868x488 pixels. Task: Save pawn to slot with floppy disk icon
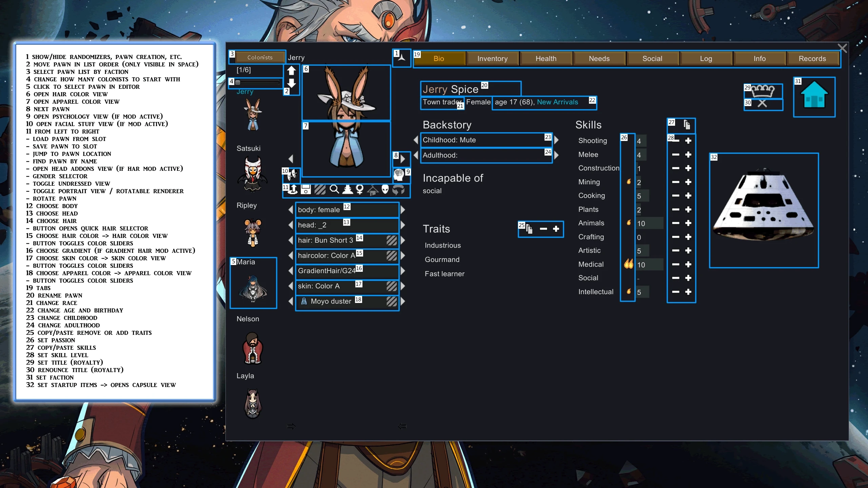306,190
